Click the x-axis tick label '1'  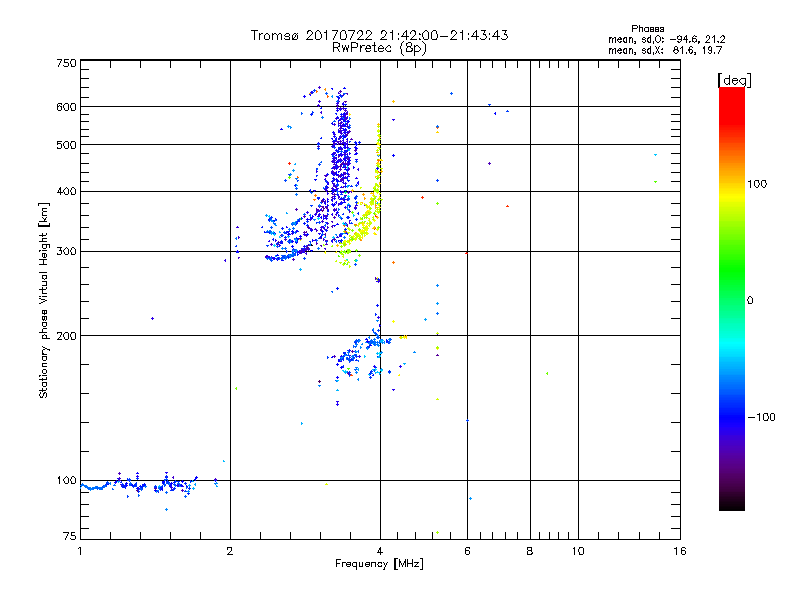click(80, 551)
